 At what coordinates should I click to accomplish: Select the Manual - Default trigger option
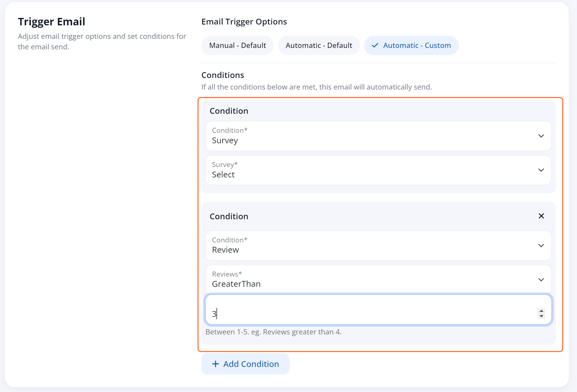(x=237, y=45)
